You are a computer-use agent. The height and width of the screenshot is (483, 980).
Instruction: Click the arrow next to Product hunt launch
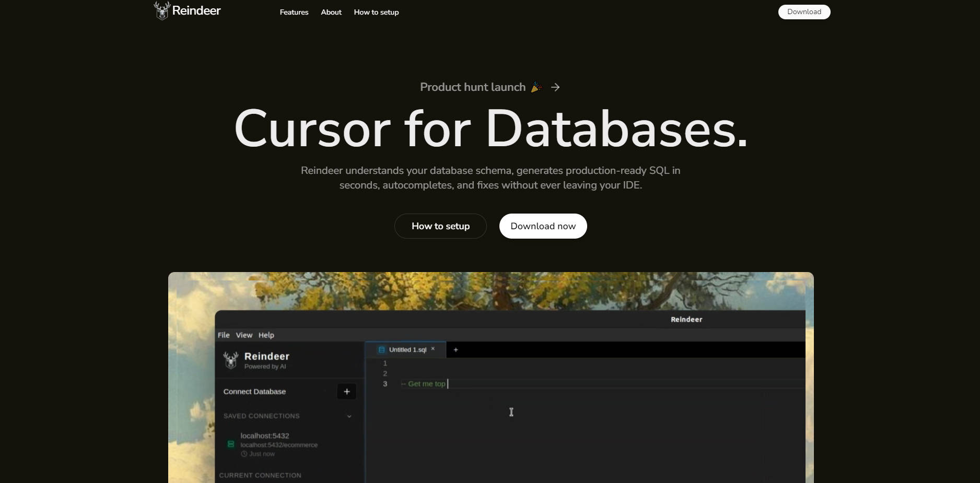coord(555,87)
